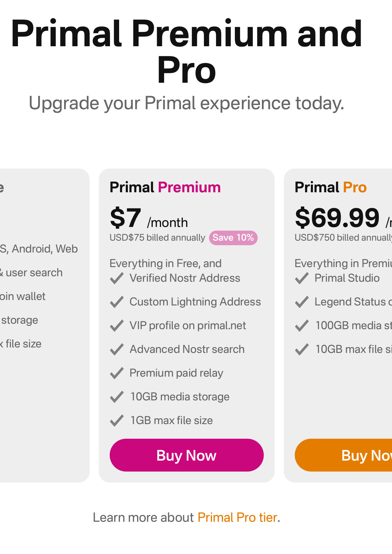Click checkmark next to 1GB max file size

point(117,421)
